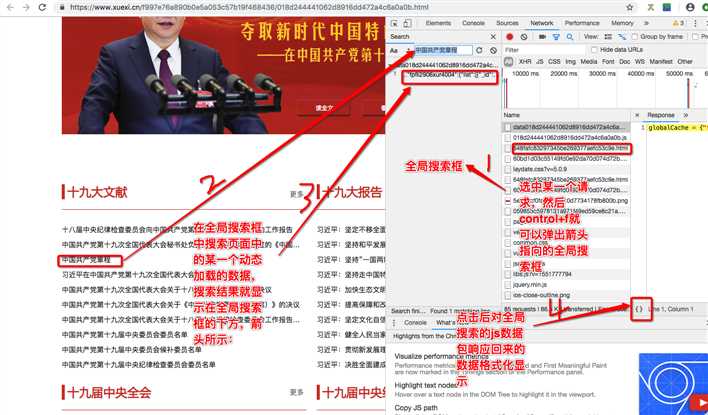The image size is (708, 415).
Task: Open the Performance tab
Action: click(582, 22)
